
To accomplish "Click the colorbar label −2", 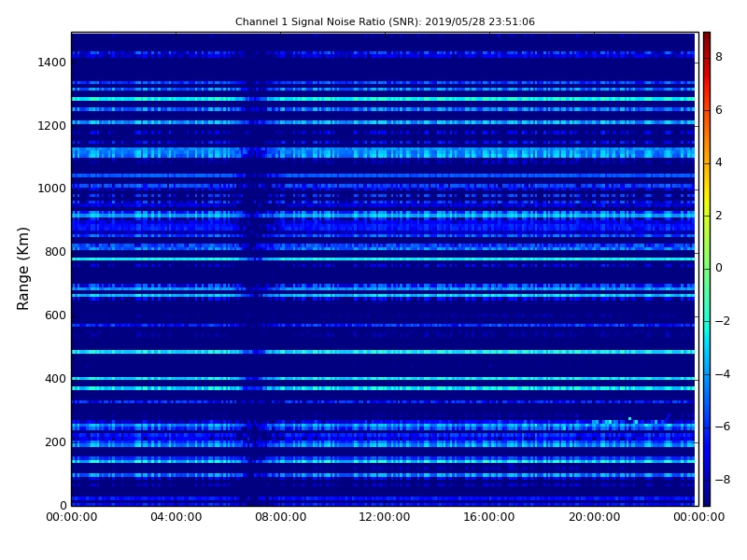I will click(722, 321).
